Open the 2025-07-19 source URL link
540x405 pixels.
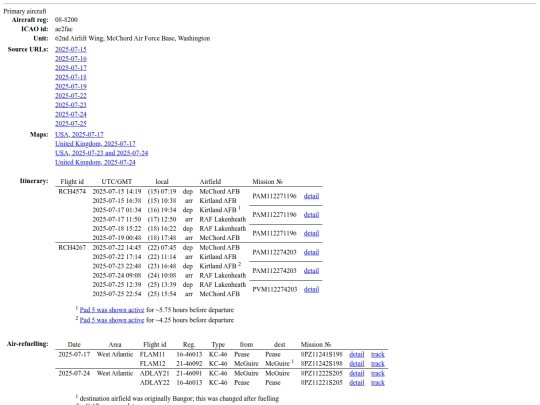(x=71, y=86)
